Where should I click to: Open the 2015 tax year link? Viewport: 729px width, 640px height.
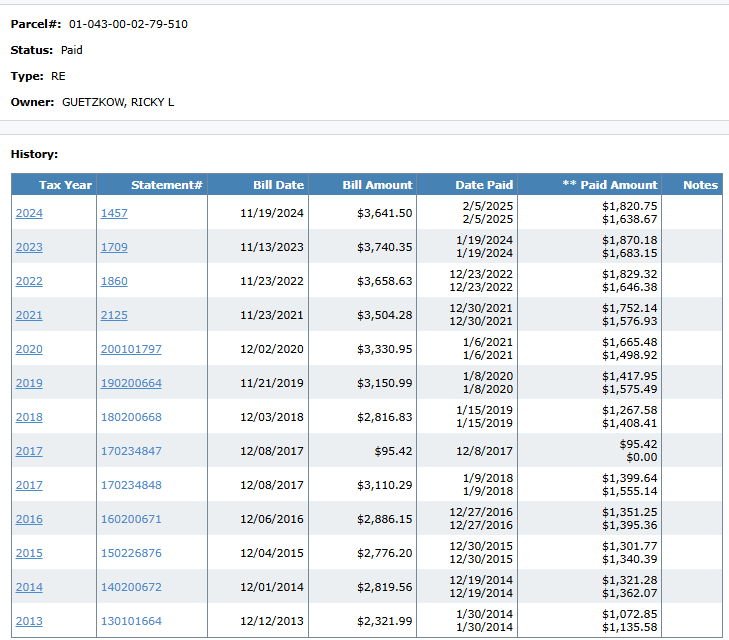coord(29,553)
